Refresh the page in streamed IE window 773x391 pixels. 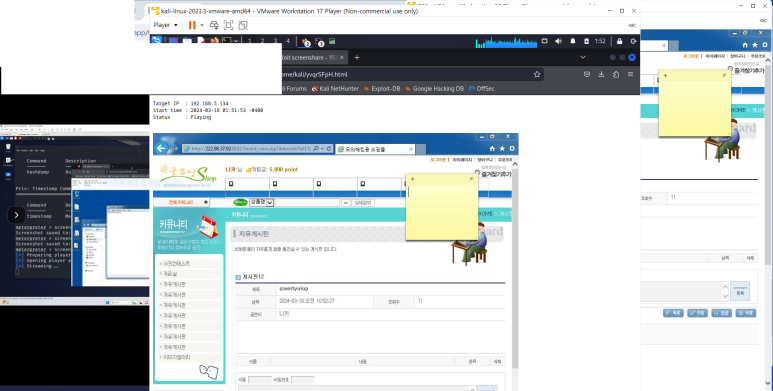pyautogui.click(x=329, y=148)
